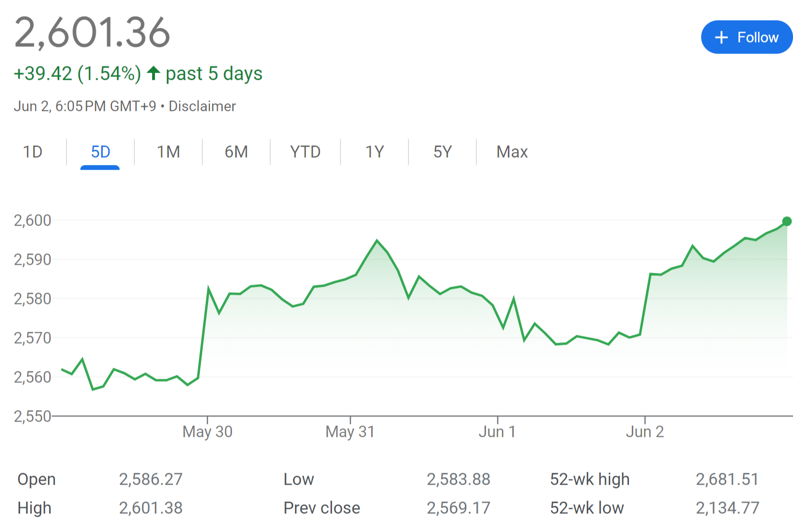Click the 2,601.36 price heading
The height and width of the screenshot is (532, 793).
92,33
